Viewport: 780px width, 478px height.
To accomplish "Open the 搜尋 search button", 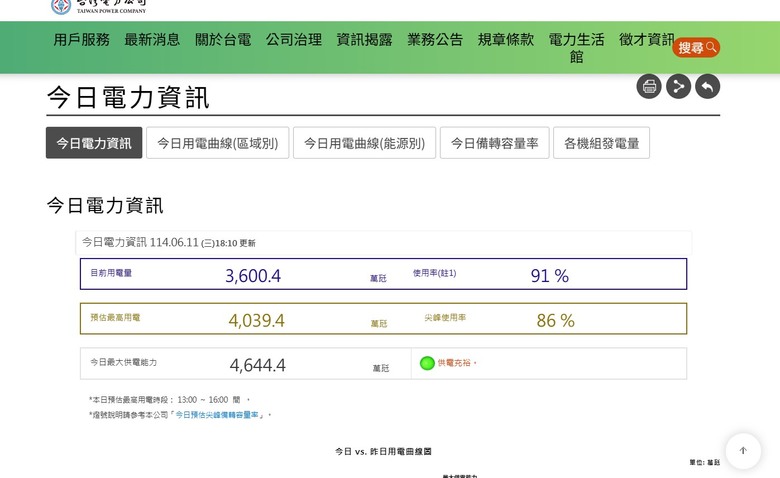I will (696, 48).
